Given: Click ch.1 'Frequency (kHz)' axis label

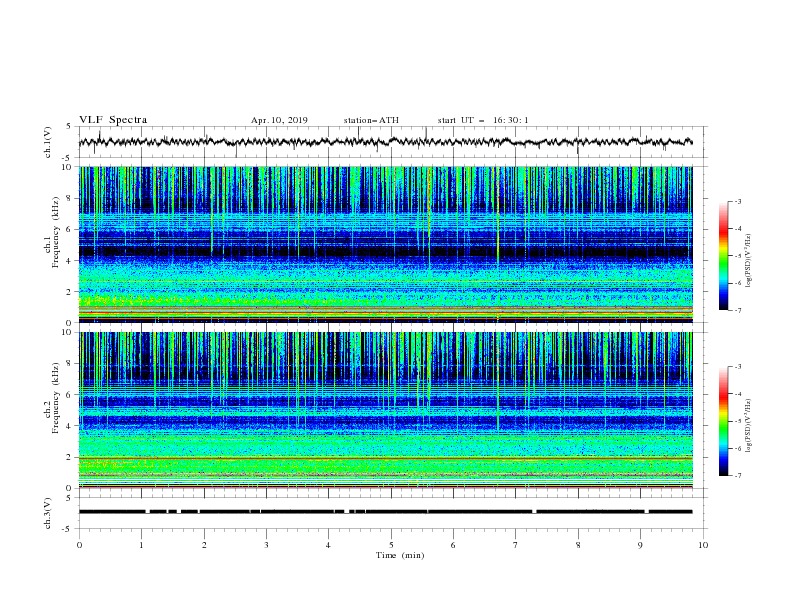Looking at the screenshot, I should pos(56,232).
